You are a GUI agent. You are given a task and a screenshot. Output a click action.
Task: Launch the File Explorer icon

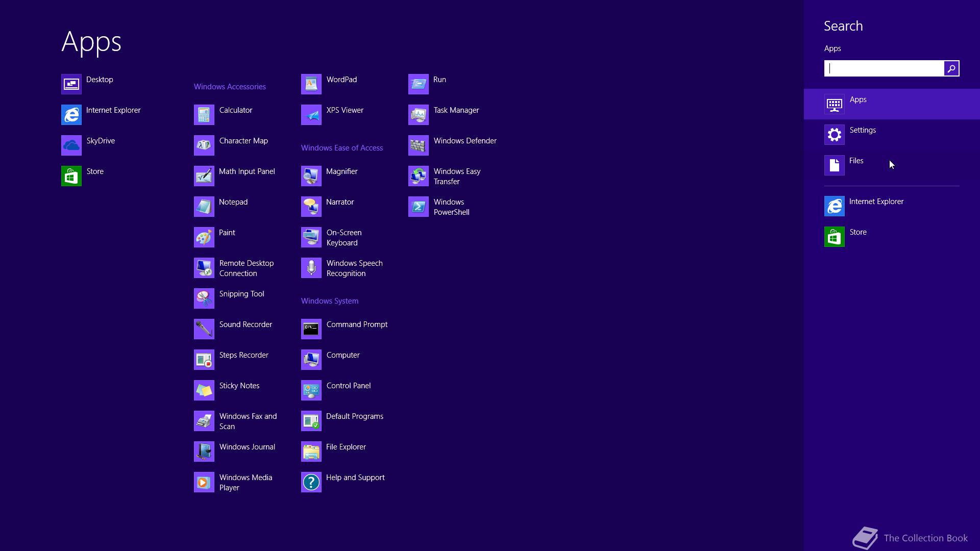coord(311,452)
